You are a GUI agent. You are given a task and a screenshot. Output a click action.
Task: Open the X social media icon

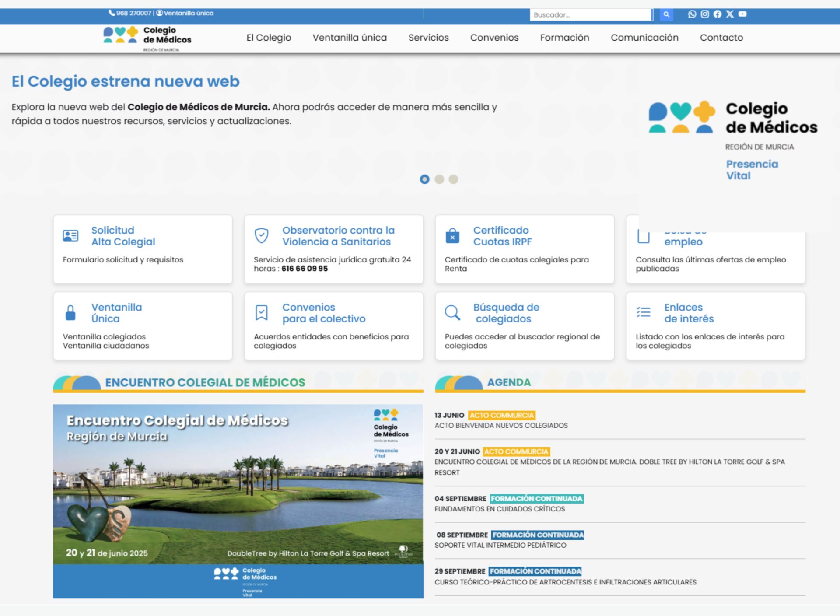(x=729, y=14)
